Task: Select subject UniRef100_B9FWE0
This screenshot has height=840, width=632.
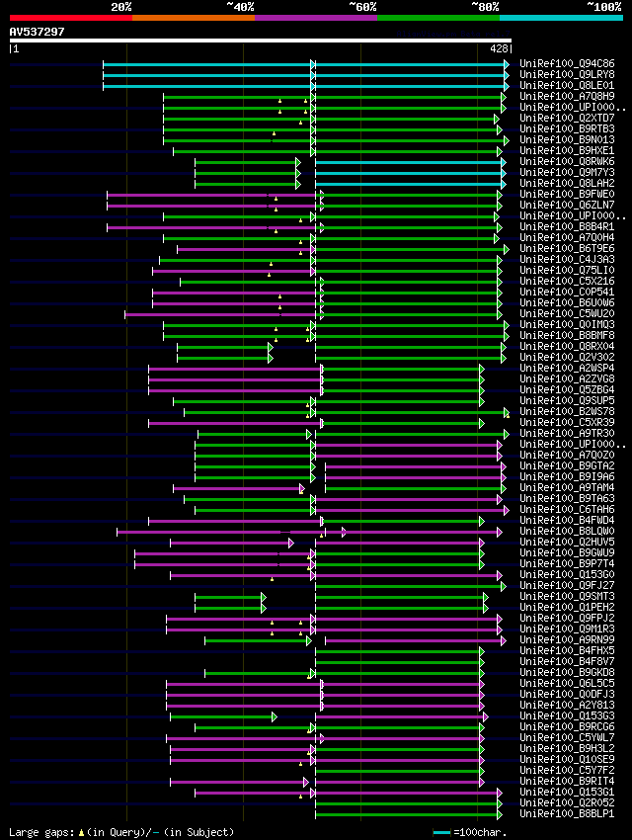Action: point(567,194)
